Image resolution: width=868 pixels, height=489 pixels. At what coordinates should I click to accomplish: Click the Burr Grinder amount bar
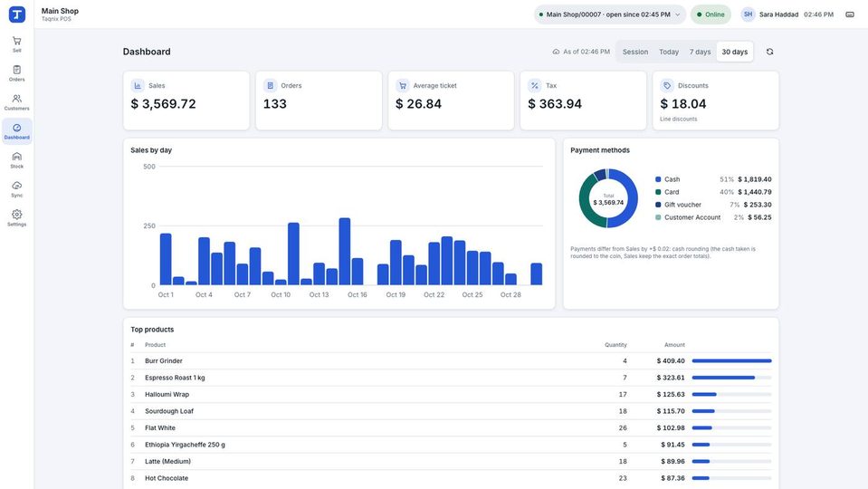point(731,361)
